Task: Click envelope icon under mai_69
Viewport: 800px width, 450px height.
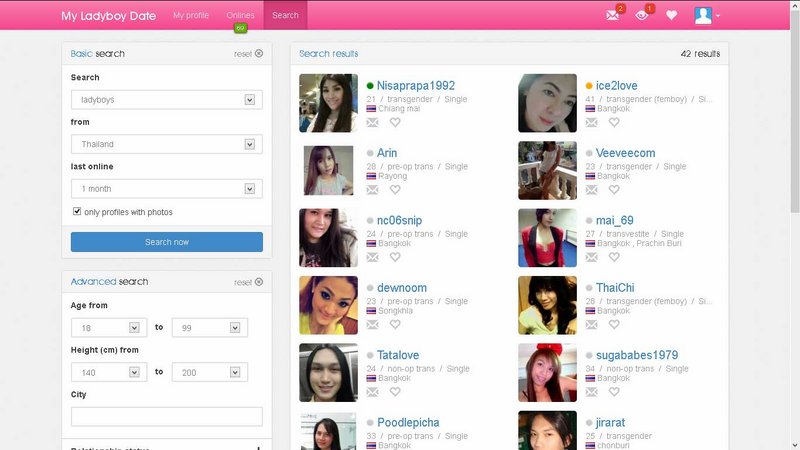Action: click(591, 257)
